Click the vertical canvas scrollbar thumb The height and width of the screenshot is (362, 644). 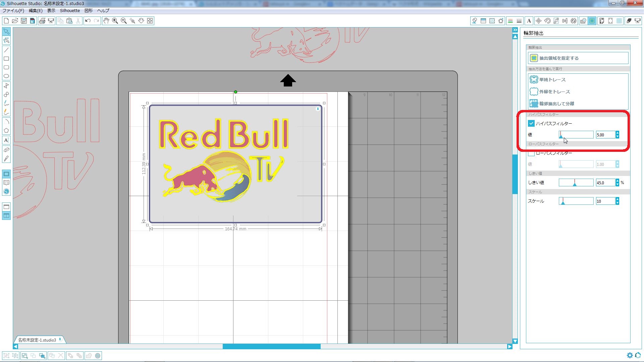515,174
